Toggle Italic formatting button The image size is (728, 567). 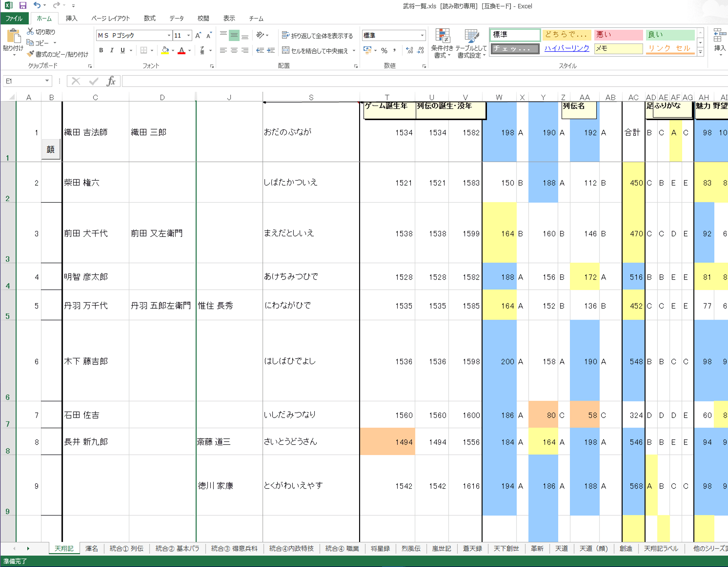(x=112, y=50)
